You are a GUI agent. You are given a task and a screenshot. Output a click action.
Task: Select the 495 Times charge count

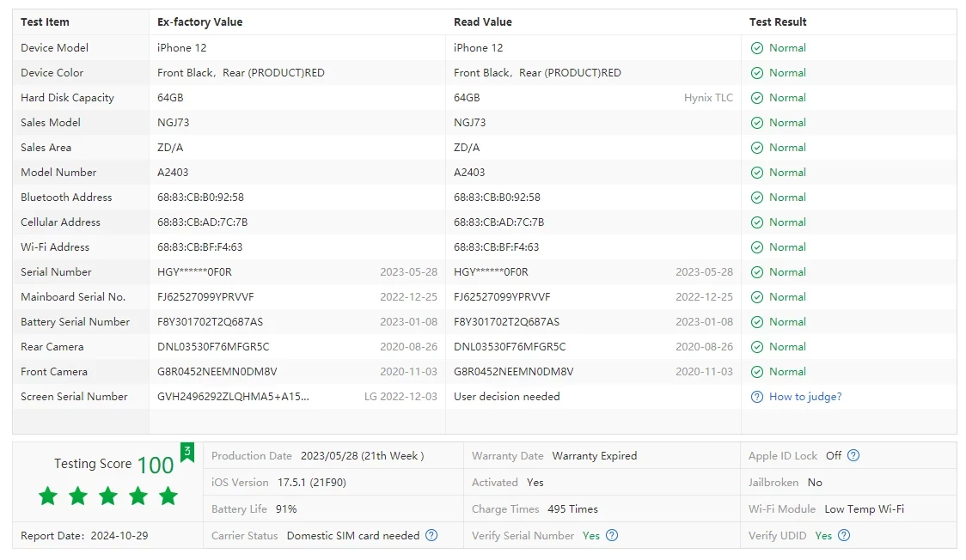pos(573,509)
